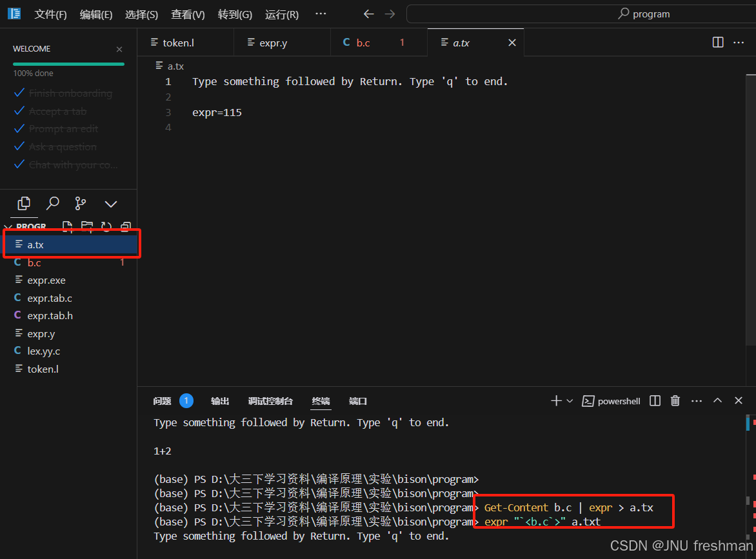756x559 pixels.
Task: Open the 选择(S) menu
Action: (141, 14)
